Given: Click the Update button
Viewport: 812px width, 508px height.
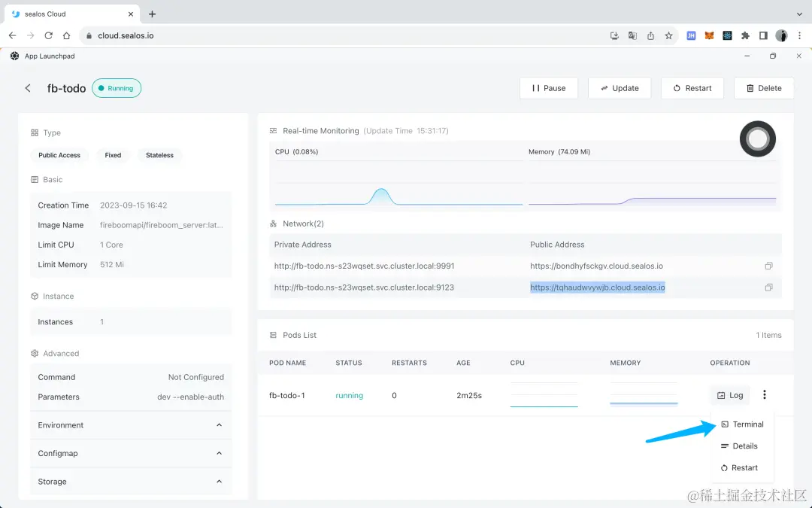Looking at the screenshot, I should tap(620, 88).
